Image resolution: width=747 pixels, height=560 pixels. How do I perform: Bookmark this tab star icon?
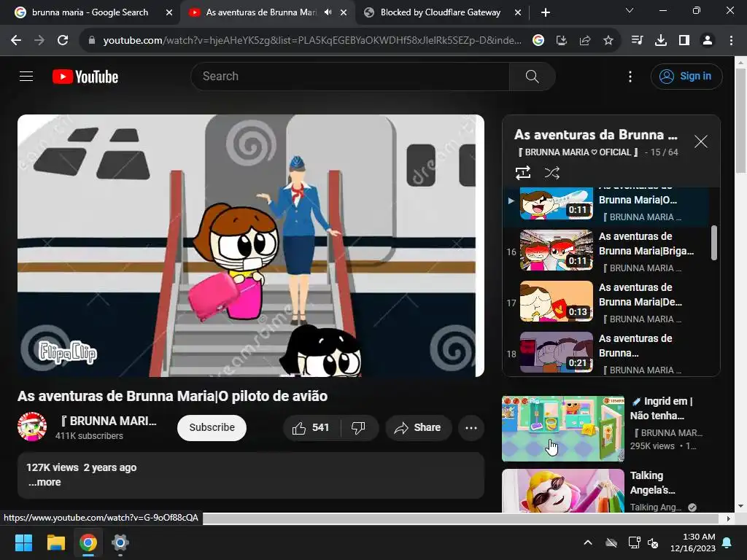tap(608, 41)
